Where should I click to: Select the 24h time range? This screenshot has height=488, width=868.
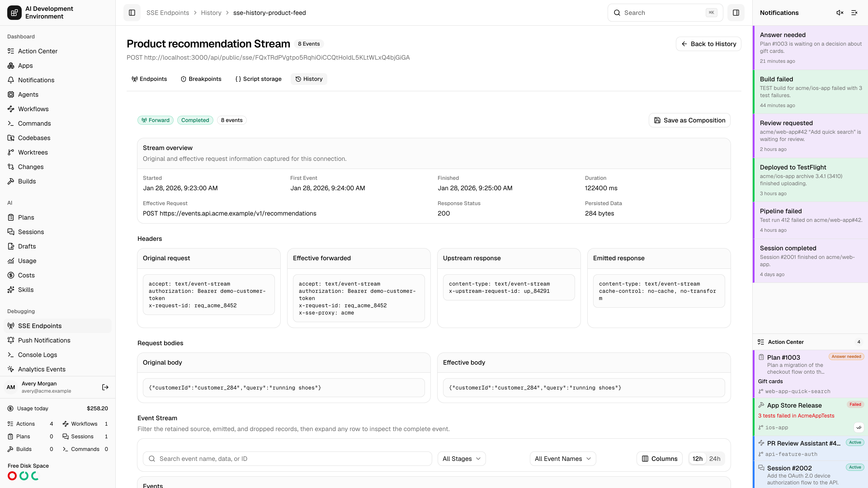715,459
